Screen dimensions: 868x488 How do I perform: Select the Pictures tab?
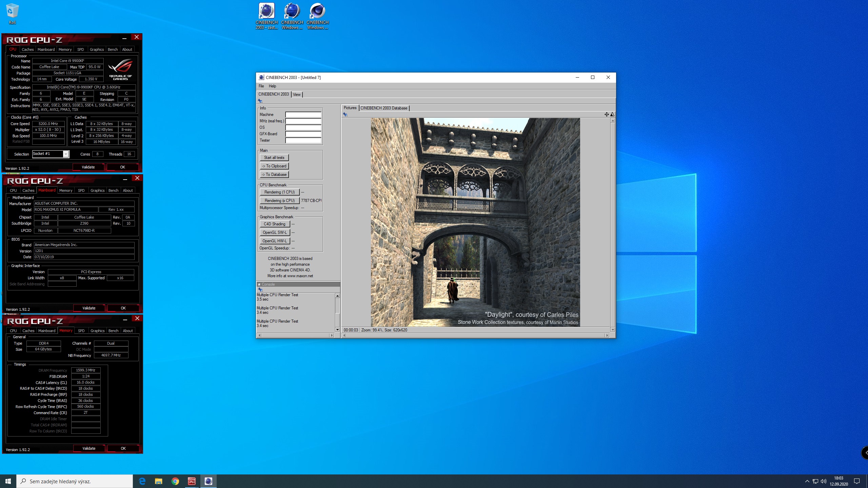[x=350, y=108]
